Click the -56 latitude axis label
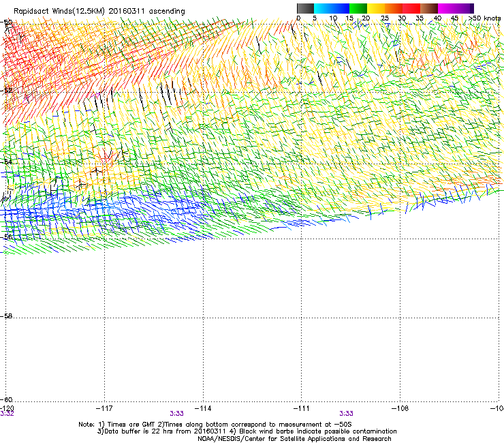Screen dimensions: 504x443 (6, 237)
